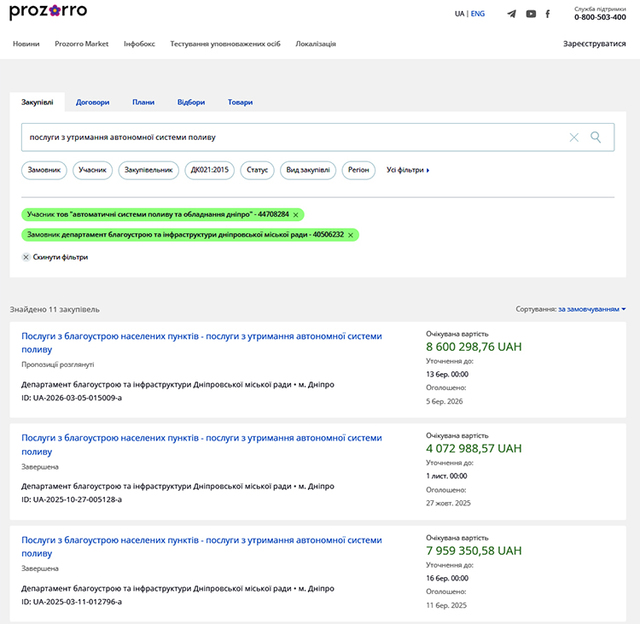Click into the search text field
Screen dimensions: 640x624
(290, 137)
